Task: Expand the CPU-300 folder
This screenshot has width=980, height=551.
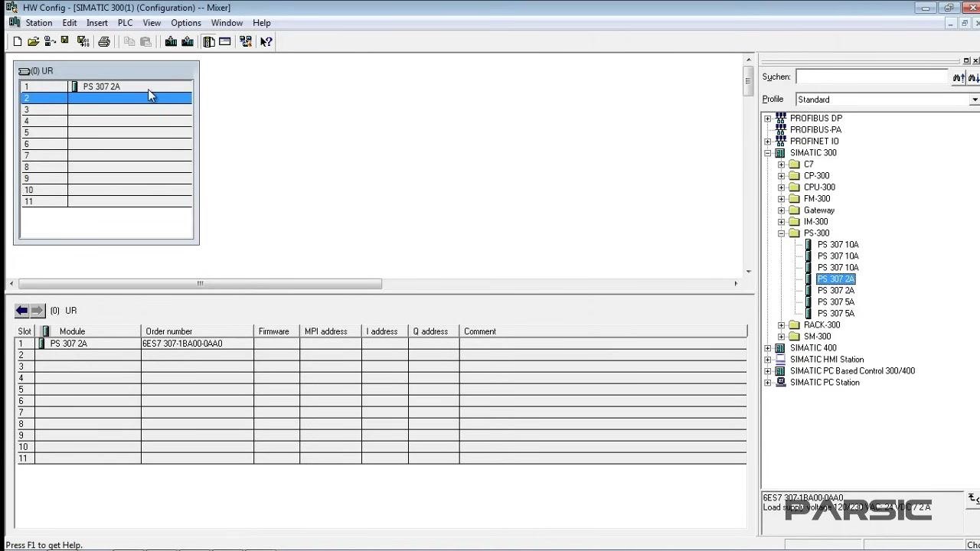Action: (782, 187)
